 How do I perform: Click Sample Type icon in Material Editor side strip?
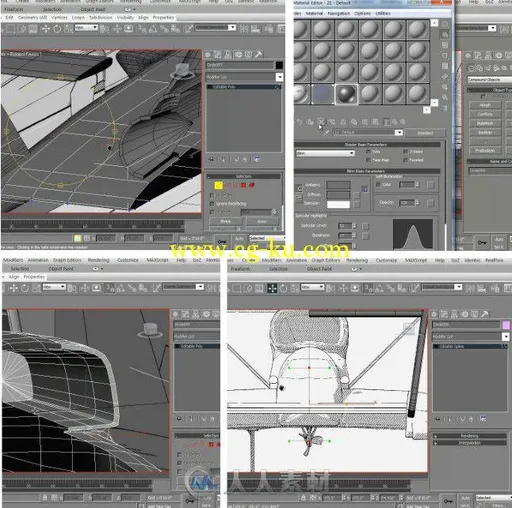pyautogui.click(x=445, y=24)
